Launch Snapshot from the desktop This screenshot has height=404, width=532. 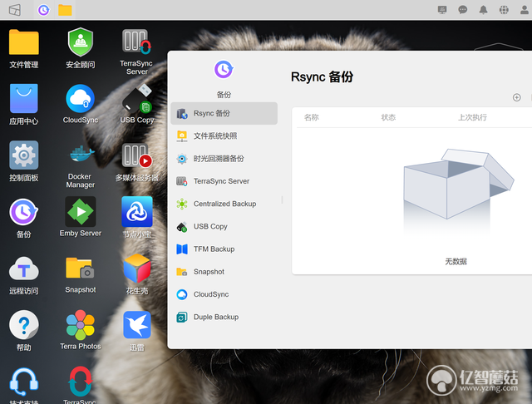(x=81, y=268)
